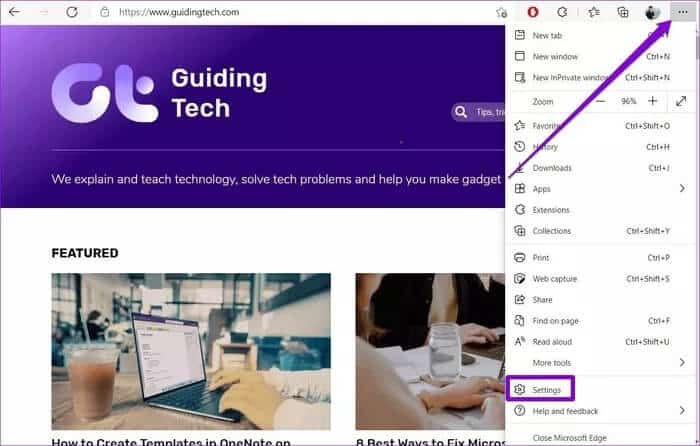The height and width of the screenshot is (446, 700).
Task: Click the 96% zoom value
Action: tap(628, 101)
